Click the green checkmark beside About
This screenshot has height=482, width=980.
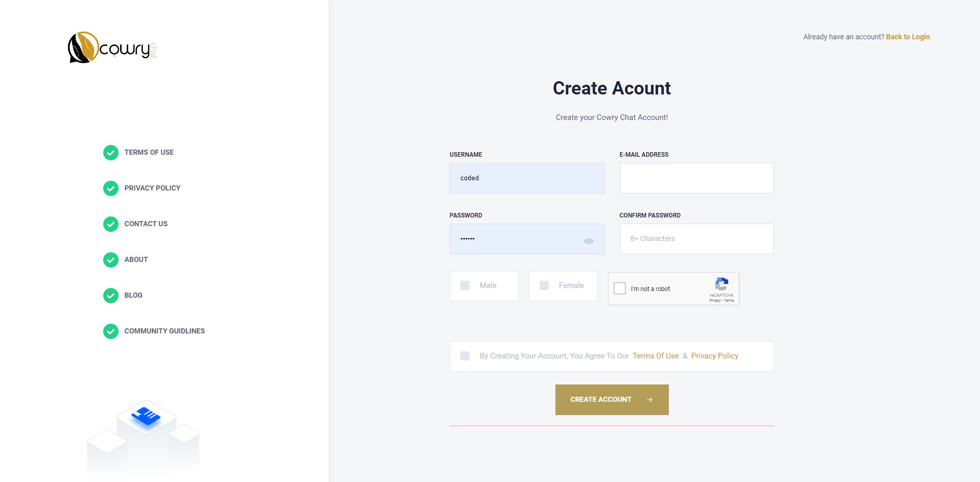click(111, 260)
